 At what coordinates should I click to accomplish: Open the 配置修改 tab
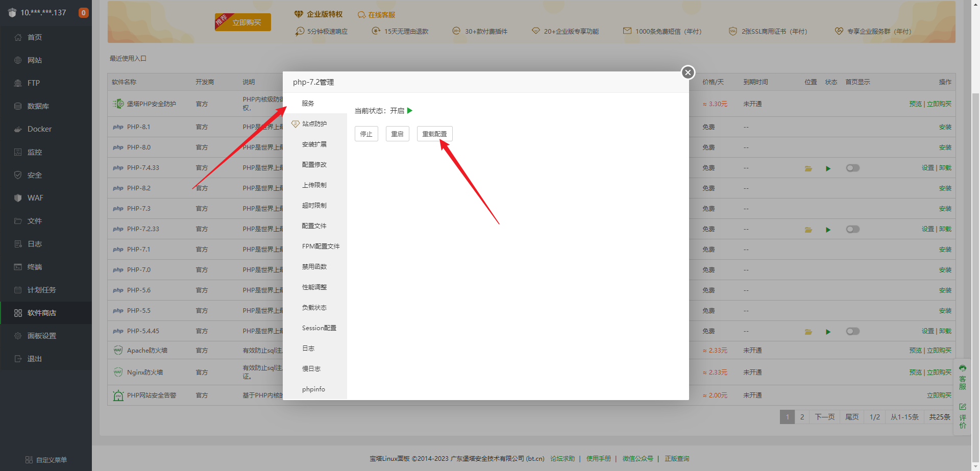click(x=315, y=164)
